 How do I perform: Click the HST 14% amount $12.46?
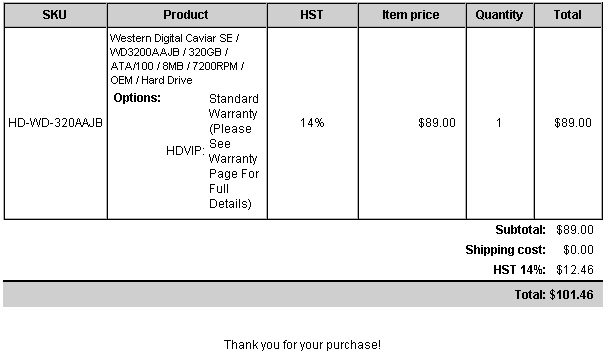coord(575,270)
